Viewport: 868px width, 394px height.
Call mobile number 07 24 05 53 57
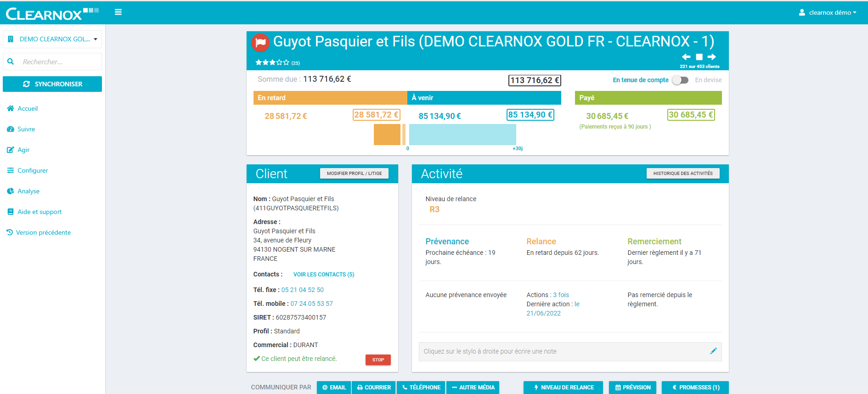[x=311, y=304]
